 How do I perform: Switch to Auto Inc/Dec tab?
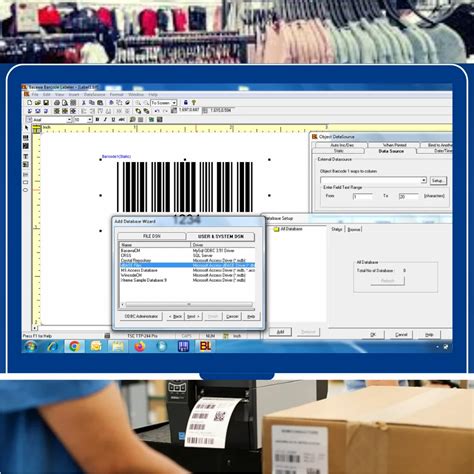click(x=342, y=145)
